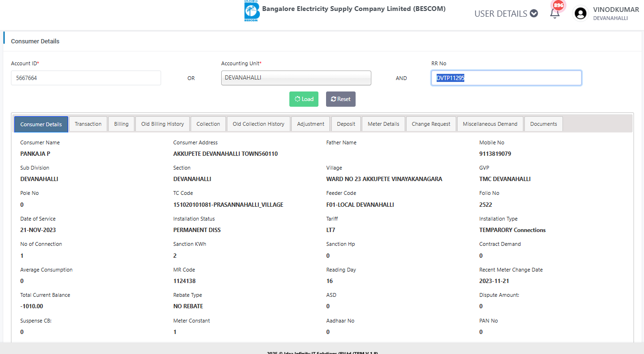Click consumer name PANKAJA P
Viewport: 644px width, 354px height.
35,154
